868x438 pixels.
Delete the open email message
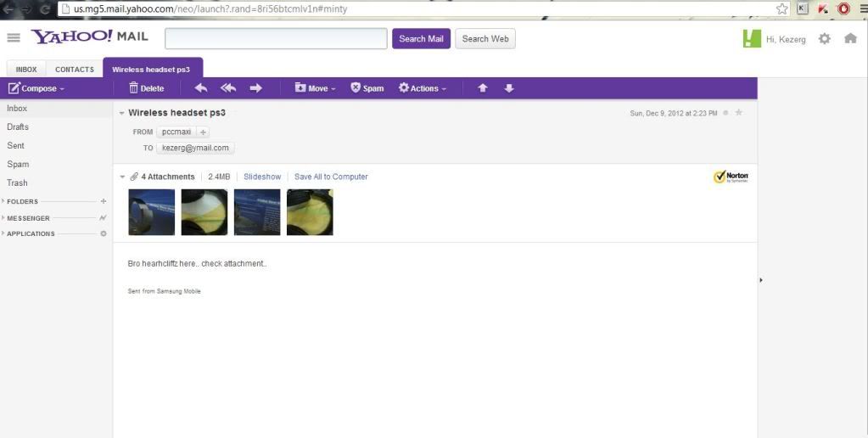click(147, 88)
